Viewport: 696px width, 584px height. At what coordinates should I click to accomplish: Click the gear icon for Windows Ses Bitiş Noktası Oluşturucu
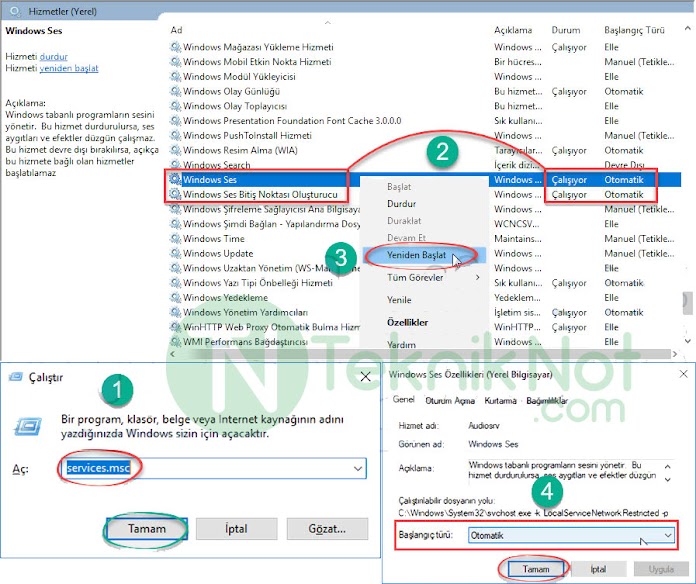(x=176, y=194)
